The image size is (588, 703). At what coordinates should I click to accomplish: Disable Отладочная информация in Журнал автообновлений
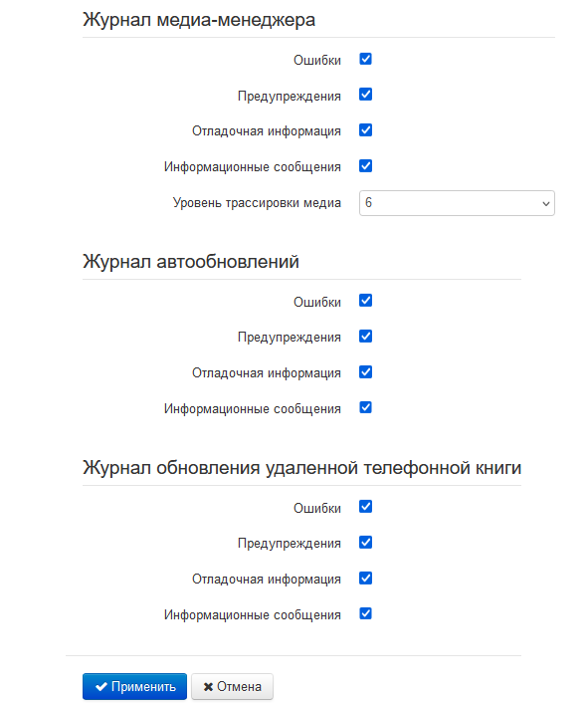coord(365,372)
